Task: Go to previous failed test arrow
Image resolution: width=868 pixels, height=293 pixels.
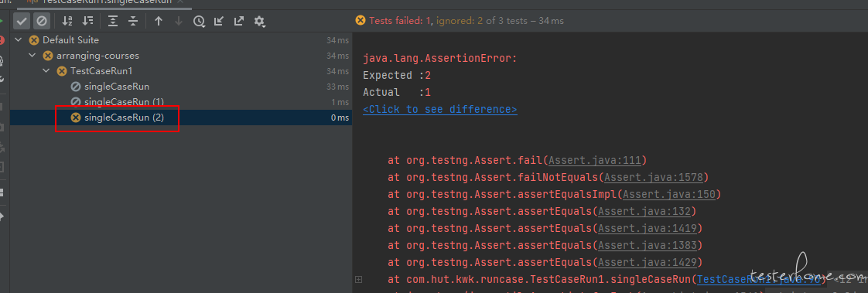Action: click(159, 21)
